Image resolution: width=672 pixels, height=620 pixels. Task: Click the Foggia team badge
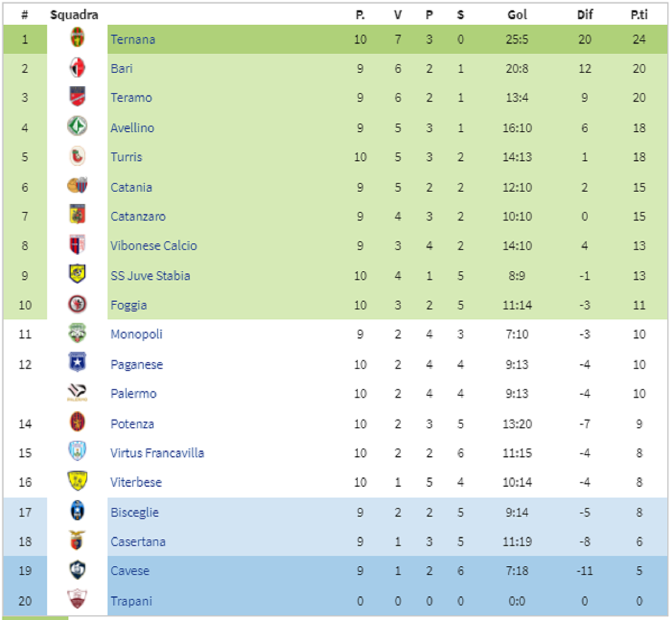pos(77,304)
